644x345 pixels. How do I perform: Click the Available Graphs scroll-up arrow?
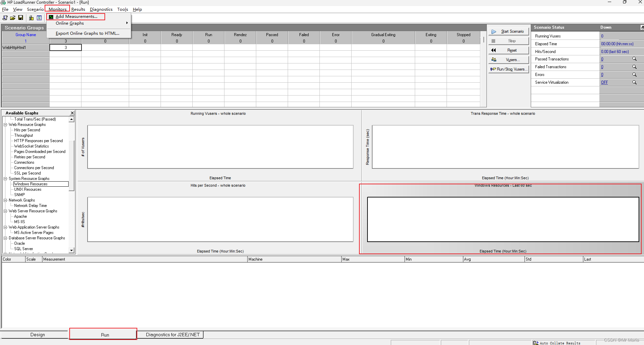pyautogui.click(x=71, y=119)
